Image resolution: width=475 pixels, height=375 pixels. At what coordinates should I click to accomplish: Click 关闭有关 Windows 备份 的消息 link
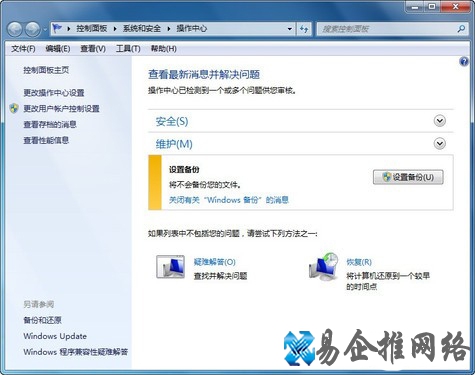click(229, 200)
